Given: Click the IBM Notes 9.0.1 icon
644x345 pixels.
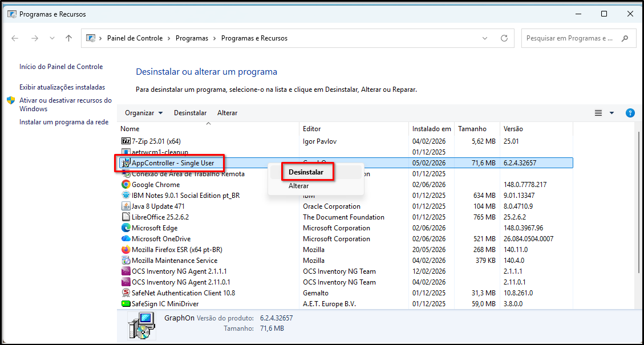Looking at the screenshot, I should click(x=126, y=196).
